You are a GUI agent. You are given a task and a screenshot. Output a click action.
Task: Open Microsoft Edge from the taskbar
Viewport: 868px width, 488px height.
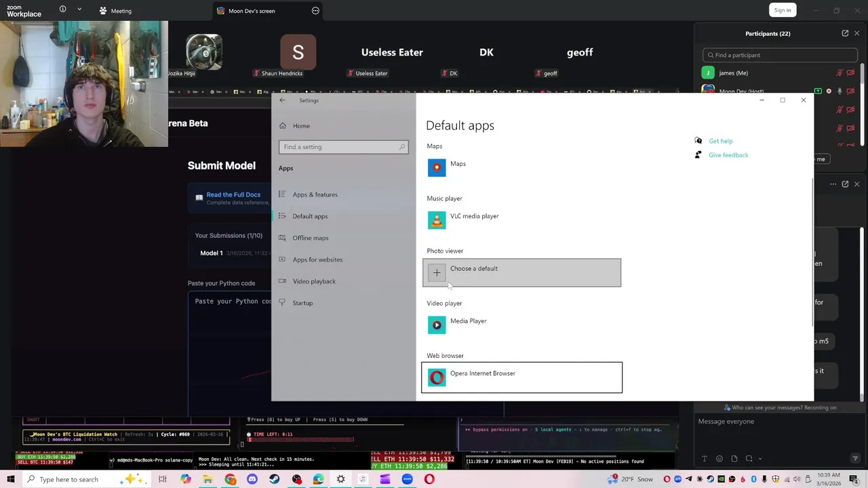318,479
